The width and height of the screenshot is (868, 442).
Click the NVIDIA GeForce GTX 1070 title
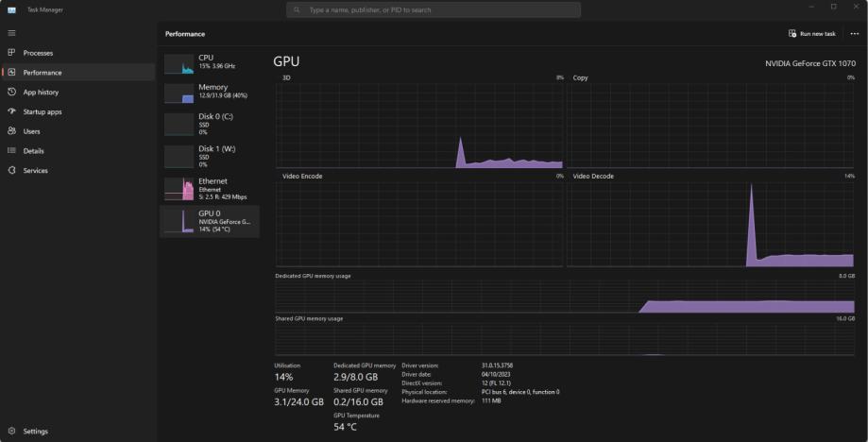click(x=809, y=63)
